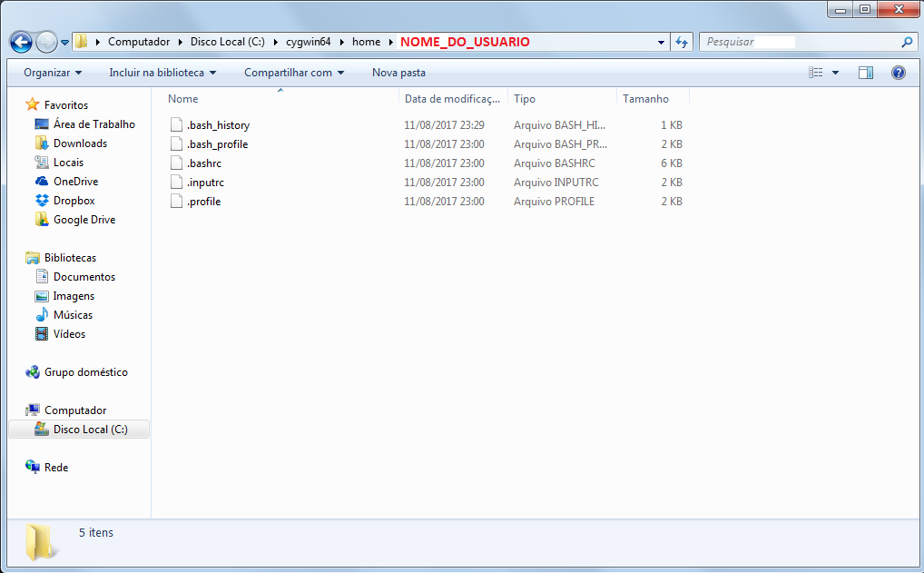
Task: Open address bar history dropdown arrow
Action: 661,42
